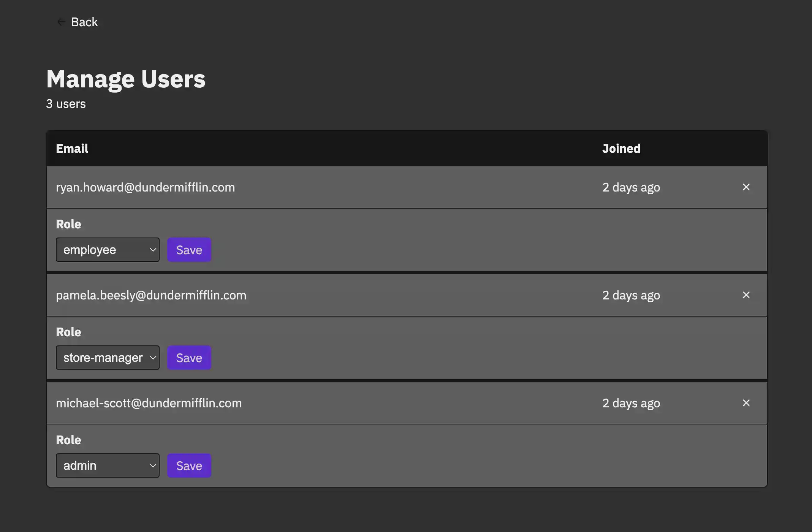
Task: Open the employee role dropdown
Action: [x=108, y=250]
